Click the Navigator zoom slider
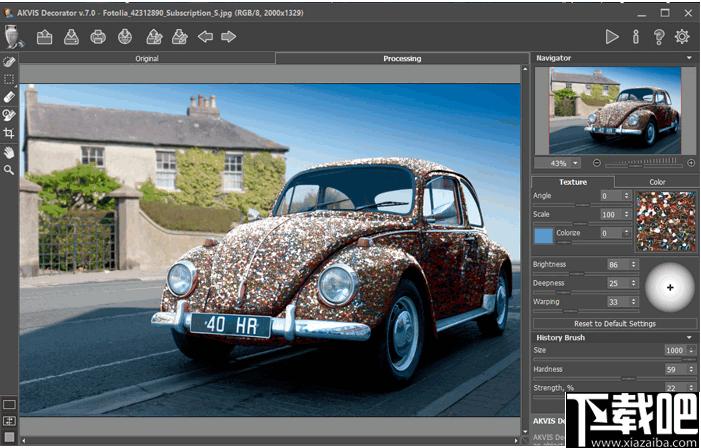 644,164
